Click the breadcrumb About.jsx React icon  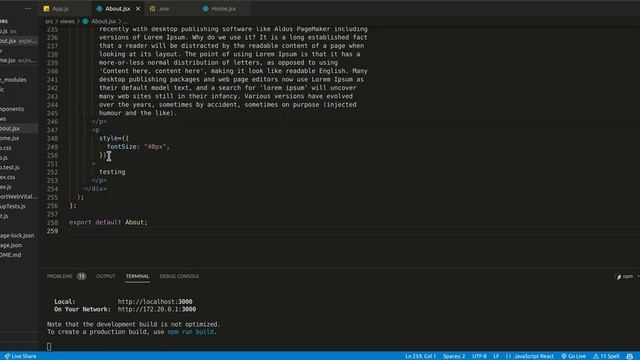(x=85, y=21)
